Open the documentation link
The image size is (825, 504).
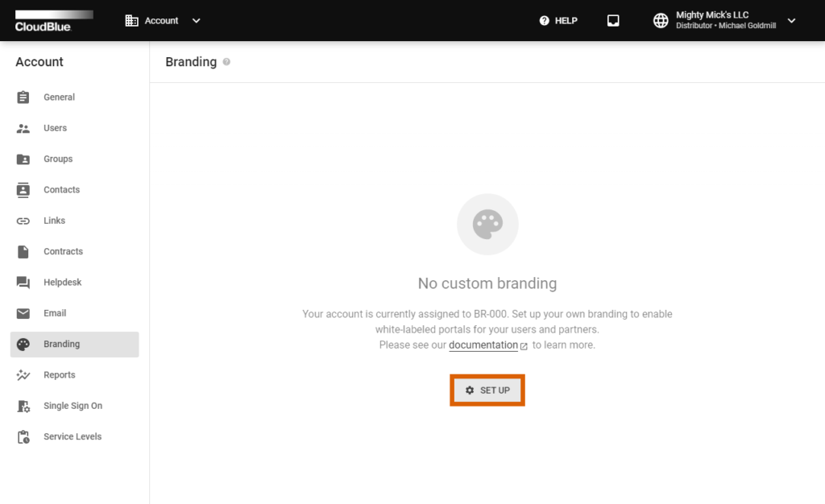[x=483, y=345]
